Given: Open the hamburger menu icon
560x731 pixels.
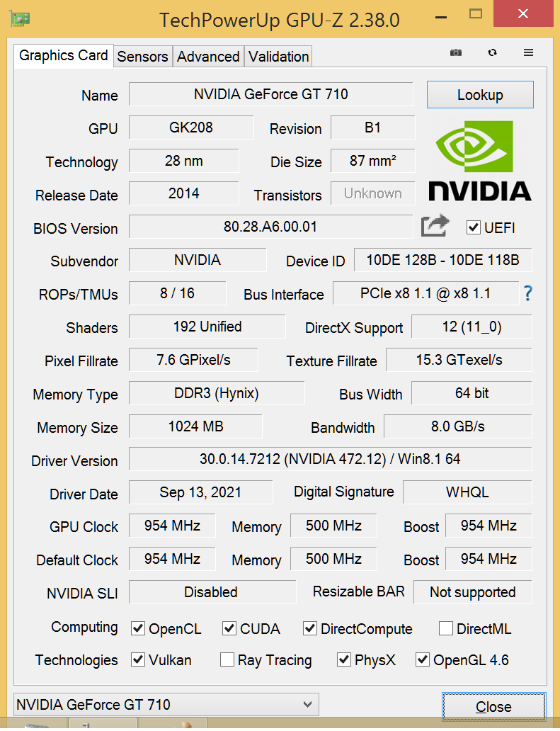Looking at the screenshot, I should [528, 52].
